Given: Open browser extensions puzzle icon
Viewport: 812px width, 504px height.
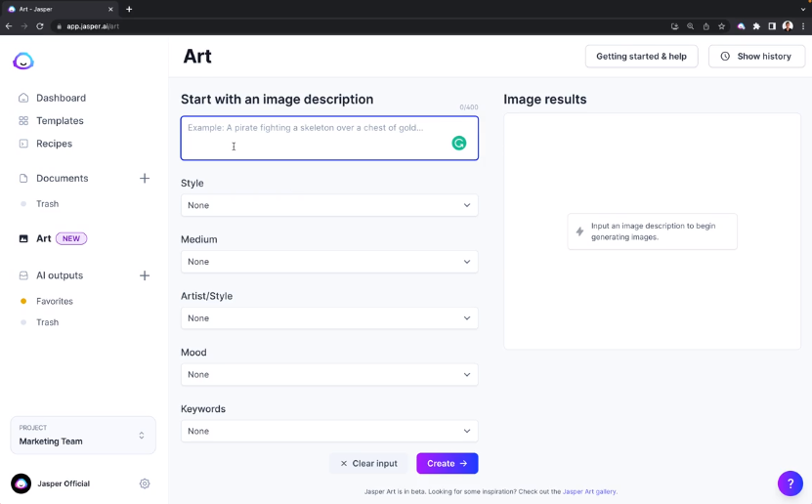Looking at the screenshot, I should [x=756, y=26].
